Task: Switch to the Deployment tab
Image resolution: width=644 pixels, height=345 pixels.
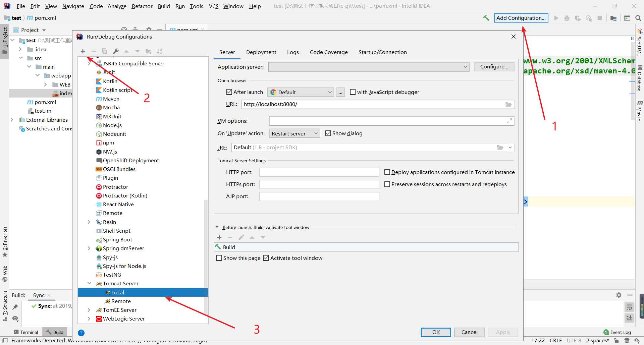Action: coord(261,52)
